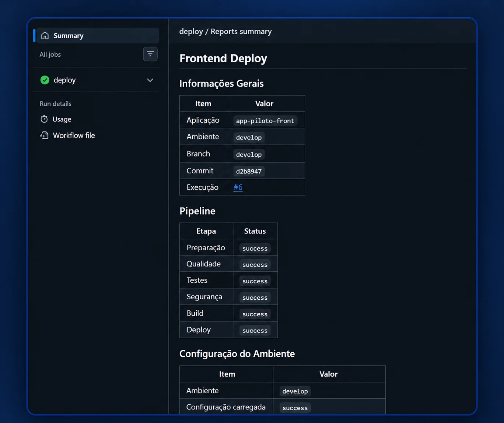The width and height of the screenshot is (504, 423).
Task: Click the commit hash d2b8947
Action: click(249, 171)
